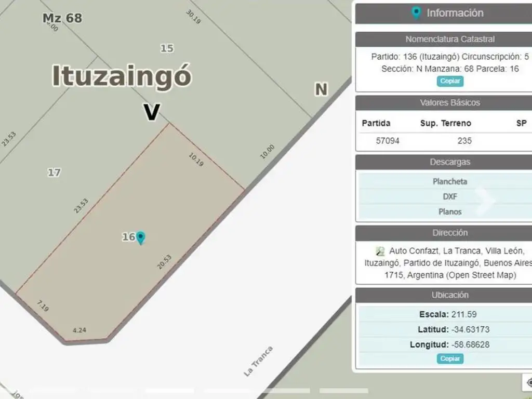Open the Planos download

[x=449, y=211]
